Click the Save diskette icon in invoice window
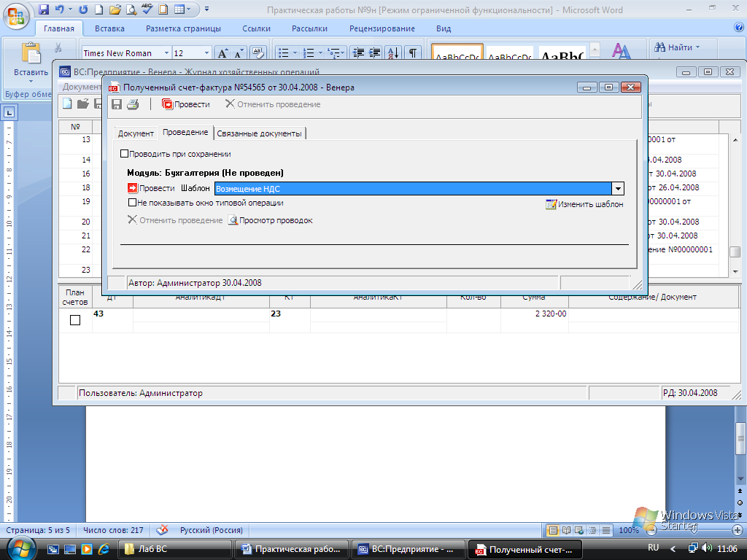This screenshot has width=747, height=560. 117,104
